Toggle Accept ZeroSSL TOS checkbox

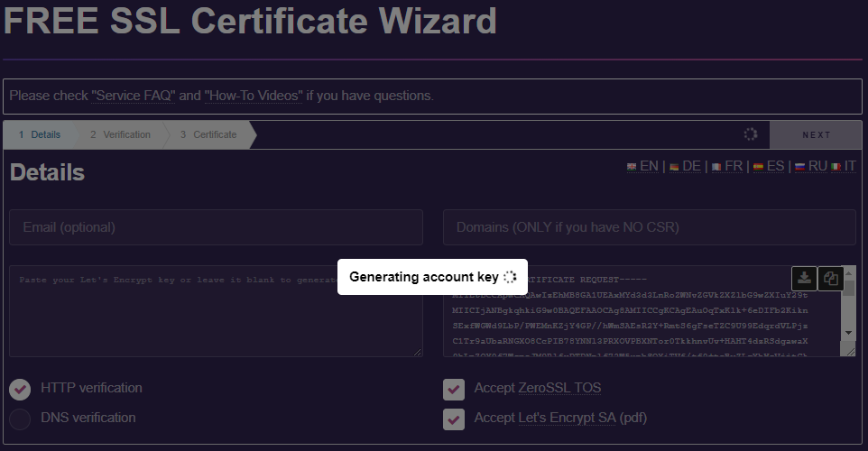(x=454, y=389)
